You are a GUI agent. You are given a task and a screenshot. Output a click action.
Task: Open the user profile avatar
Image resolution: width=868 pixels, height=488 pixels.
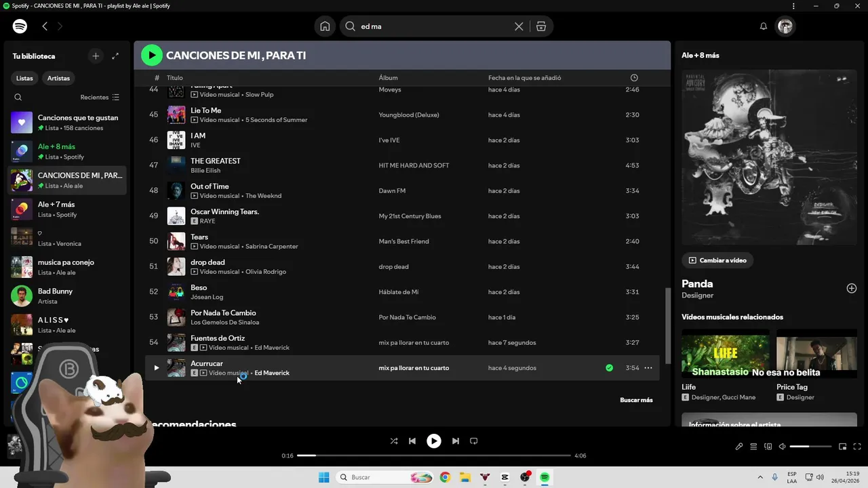coord(785,26)
